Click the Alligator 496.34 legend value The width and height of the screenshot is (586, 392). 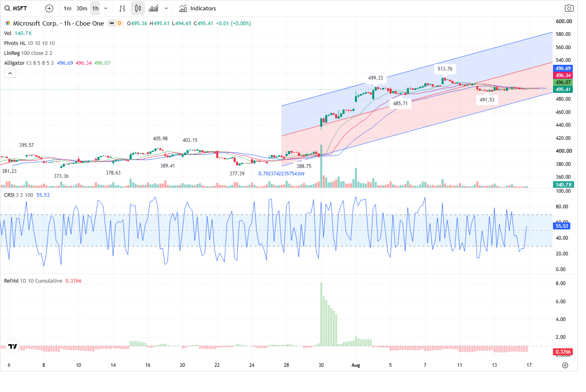tap(83, 63)
